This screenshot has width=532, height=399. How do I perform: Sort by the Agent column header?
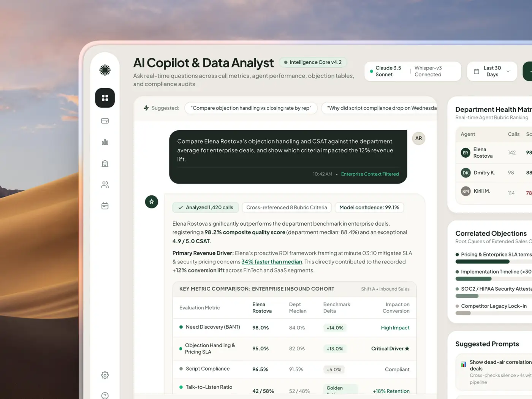click(468, 134)
